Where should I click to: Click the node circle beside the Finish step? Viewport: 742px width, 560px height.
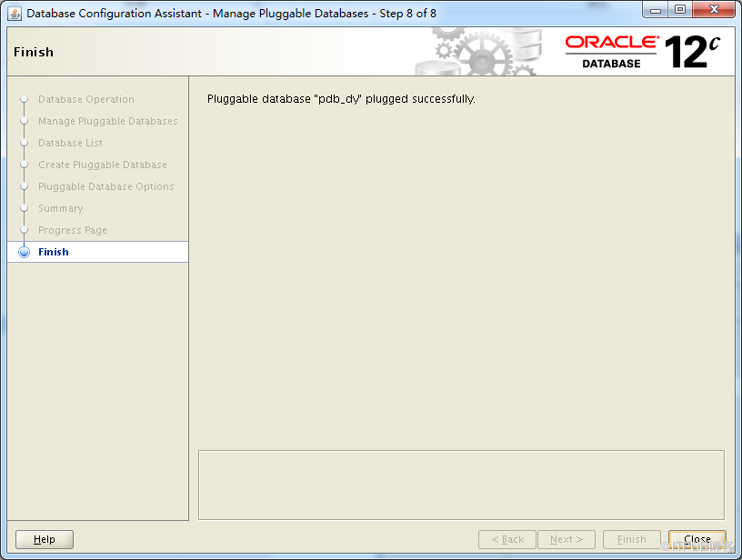(x=24, y=252)
